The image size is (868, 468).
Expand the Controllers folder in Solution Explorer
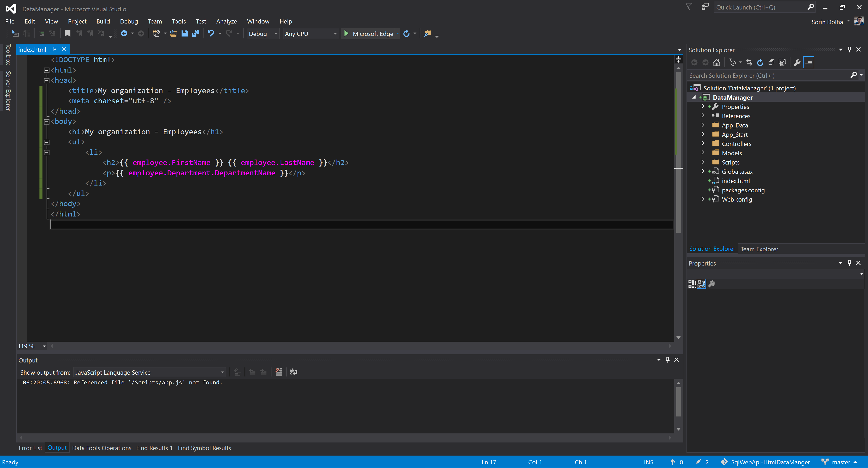[x=703, y=143]
